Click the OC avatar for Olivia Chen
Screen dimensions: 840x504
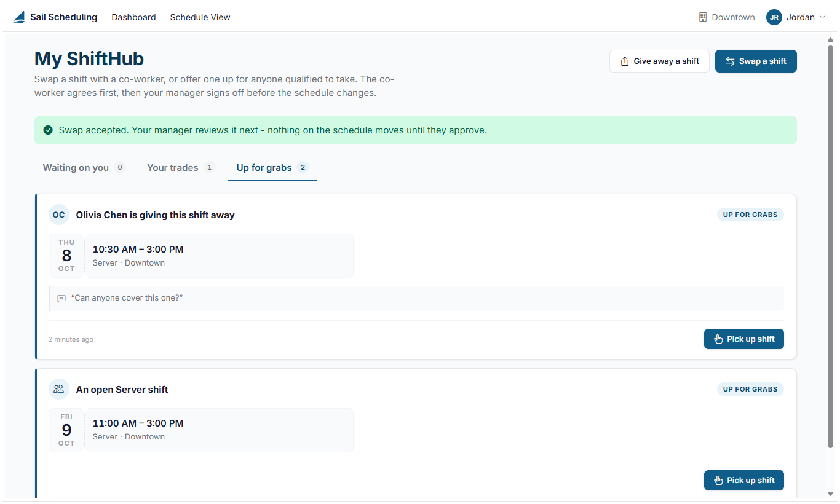(59, 215)
